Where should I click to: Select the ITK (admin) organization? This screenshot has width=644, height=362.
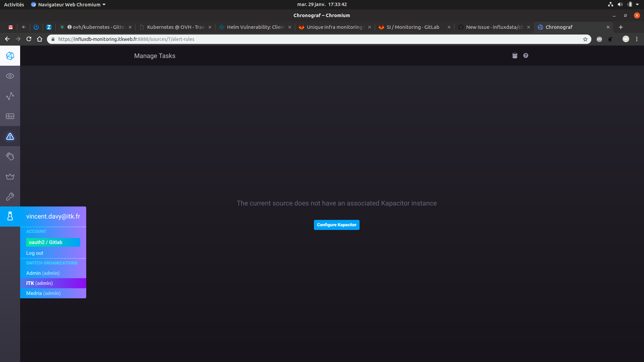(39, 283)
